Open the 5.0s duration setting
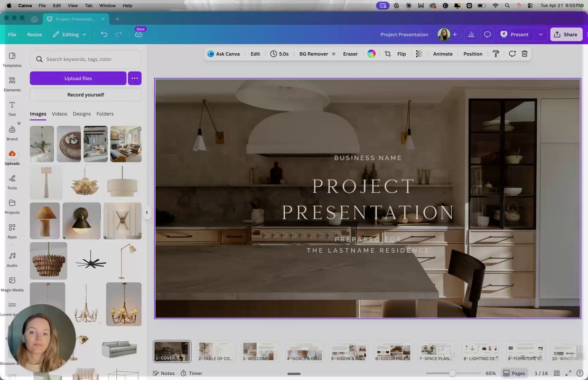Screen dimensions: 588x380 [x=279, y=54]
